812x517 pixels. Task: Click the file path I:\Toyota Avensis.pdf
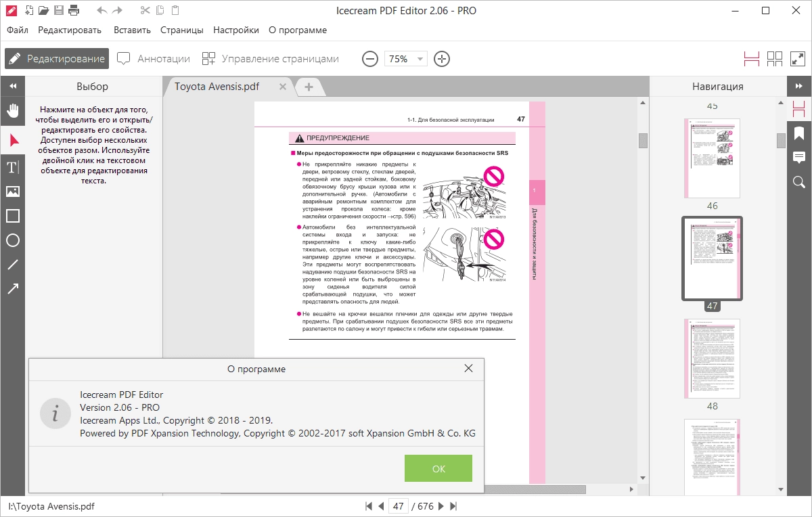coord(51,506)
